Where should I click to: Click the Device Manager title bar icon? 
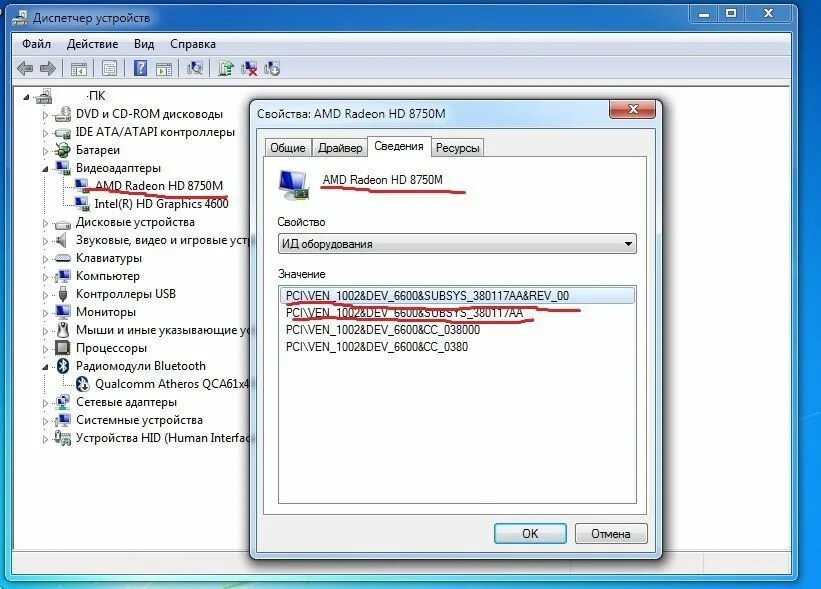[20, 18]
